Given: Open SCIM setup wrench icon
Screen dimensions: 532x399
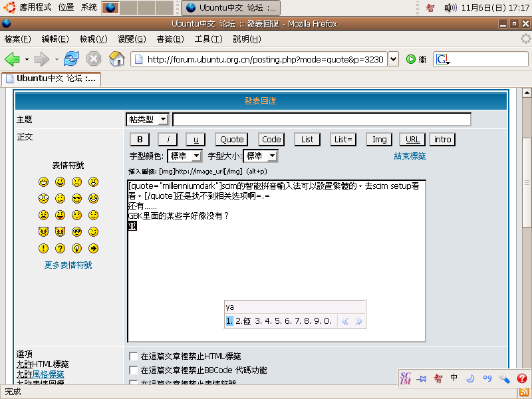Looking at the screenshot, I should click(504, 378).
